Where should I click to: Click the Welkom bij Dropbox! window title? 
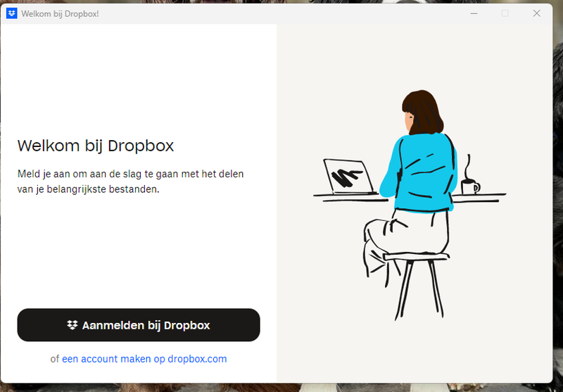(60, 13)
